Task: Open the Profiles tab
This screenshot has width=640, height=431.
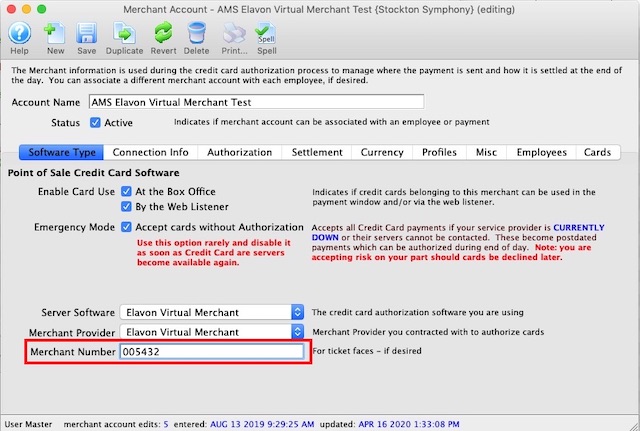Action: (439, 152)
